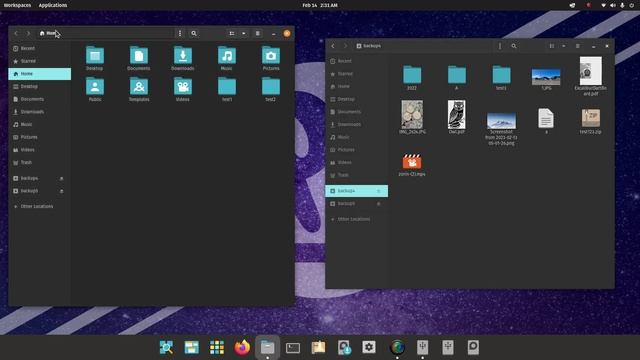Click the Files icon in the dock
The width and height of the screenshot is (640, 360).
267,347
